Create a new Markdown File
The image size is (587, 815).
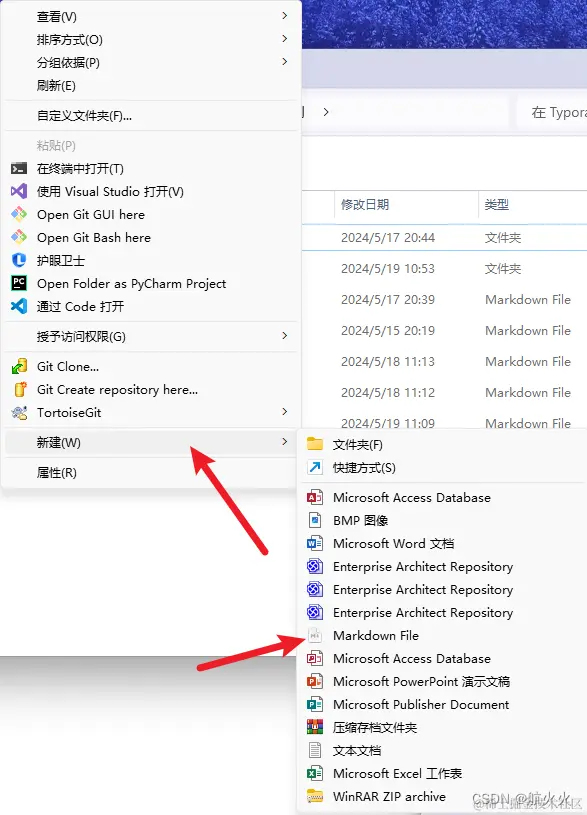tap(443, 635)
